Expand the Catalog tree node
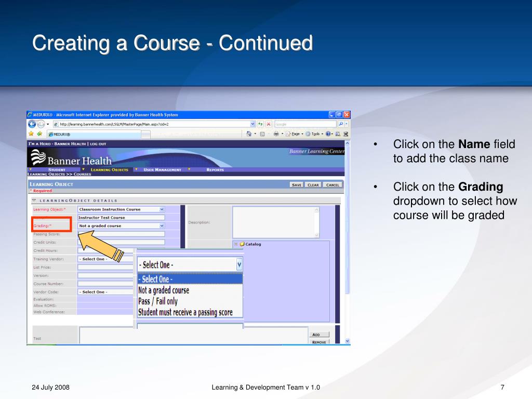Screen dimensions: 532x399 click(236, 244)
